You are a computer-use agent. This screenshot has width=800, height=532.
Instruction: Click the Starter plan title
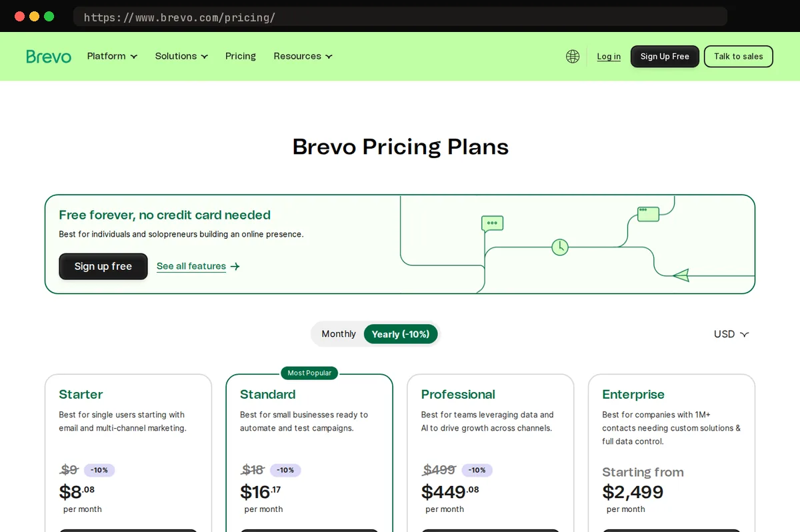tap(81, 395)
